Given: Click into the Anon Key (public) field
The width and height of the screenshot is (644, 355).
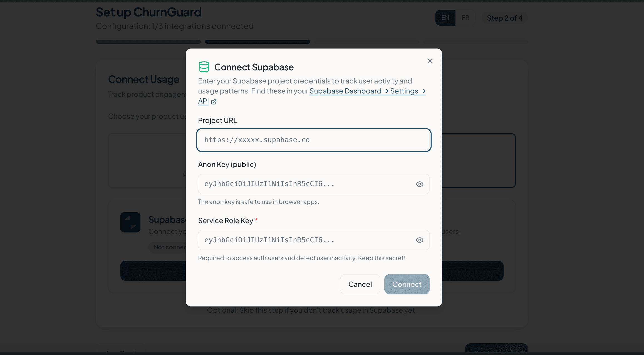Looking at the screenshot, I should [306, 184].
